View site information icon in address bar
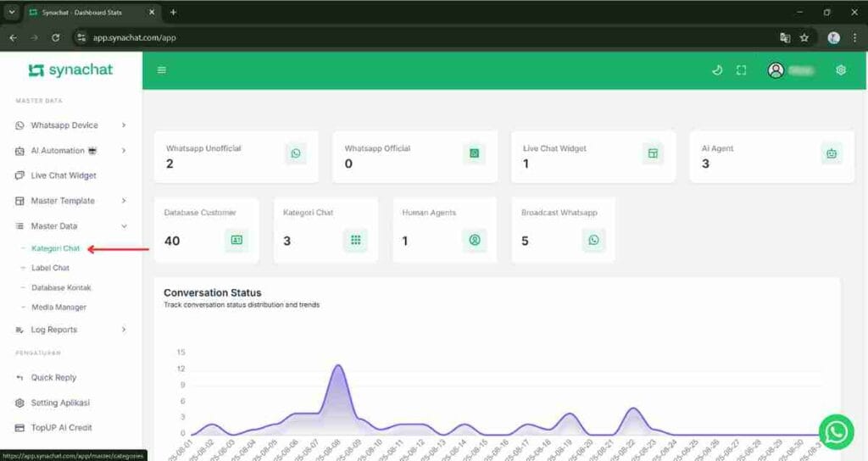This screenshot has height=461, width=868. pos(81,37)
